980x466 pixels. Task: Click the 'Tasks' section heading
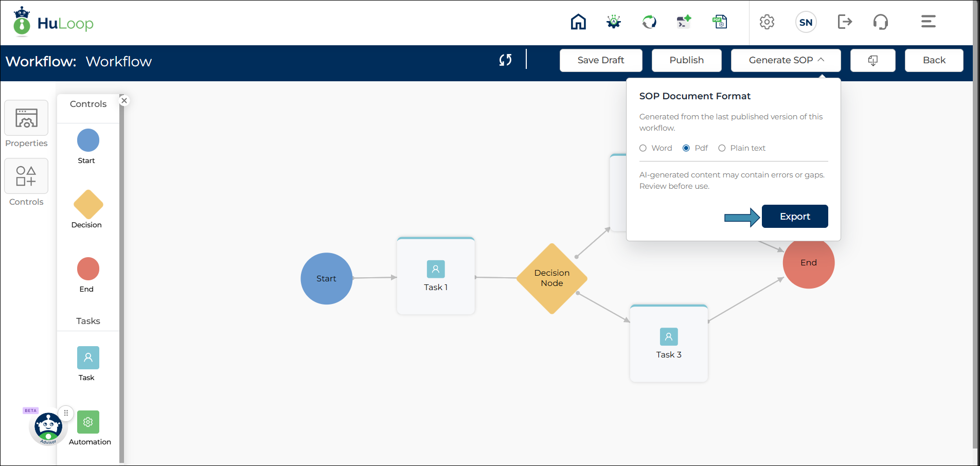88,321
